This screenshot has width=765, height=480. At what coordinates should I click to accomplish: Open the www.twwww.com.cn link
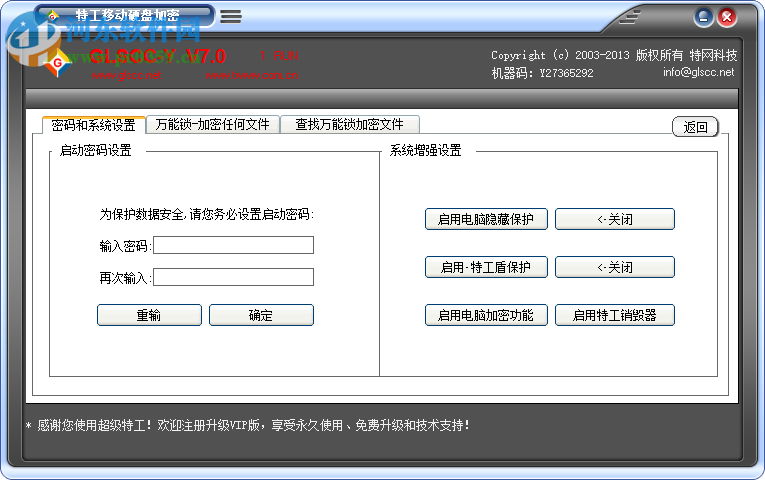tap(251, 75)
